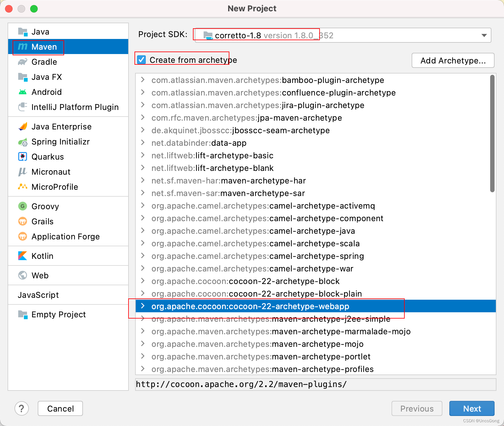Click the Web globe icon
Screen dimensions: 504x426
[23, 275]
